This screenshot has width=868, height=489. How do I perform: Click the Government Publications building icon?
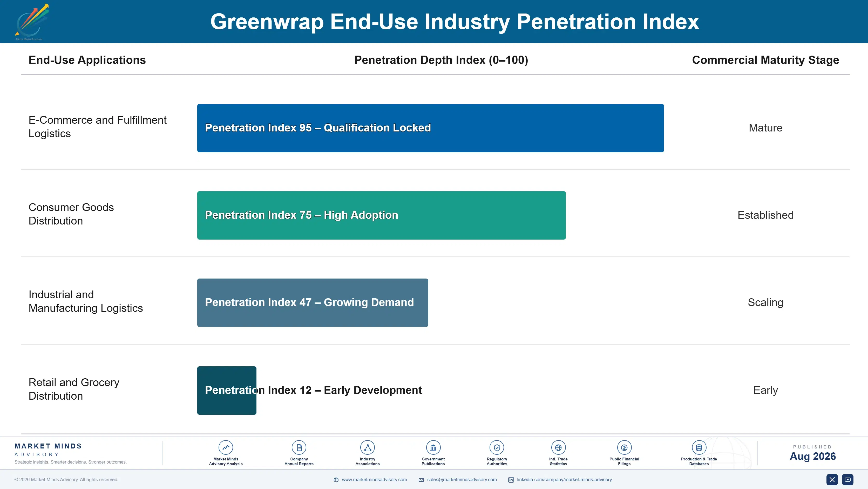click(x=433, y=447)
